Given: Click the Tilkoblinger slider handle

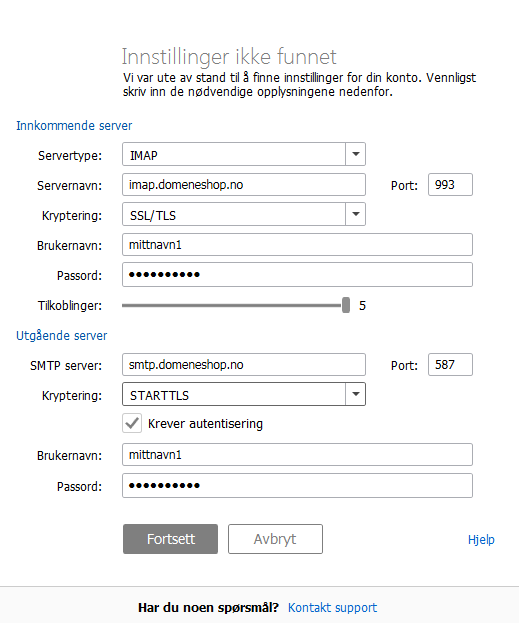Looking at the screenshot, I should [346, 305].
